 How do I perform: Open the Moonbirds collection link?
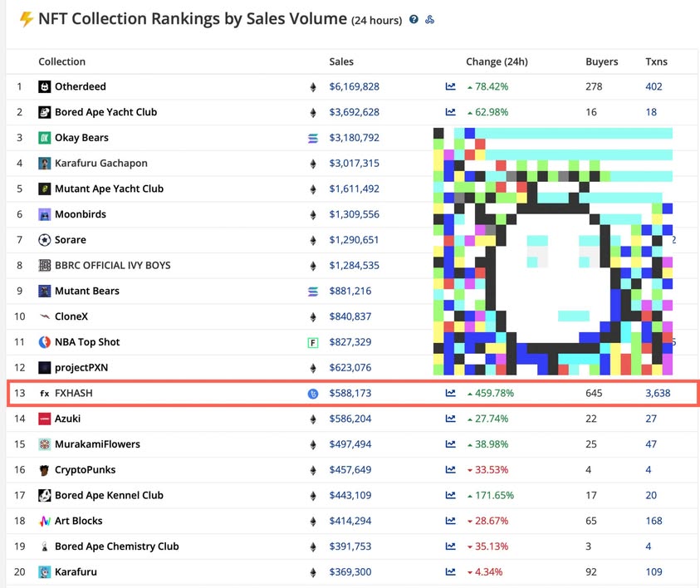point(80,214)
